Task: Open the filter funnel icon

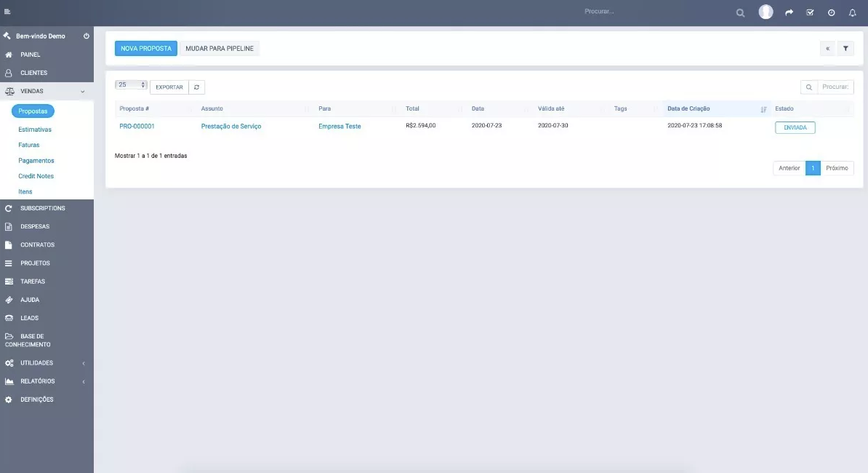Action: pyautogui.click(x=844, y=48)
